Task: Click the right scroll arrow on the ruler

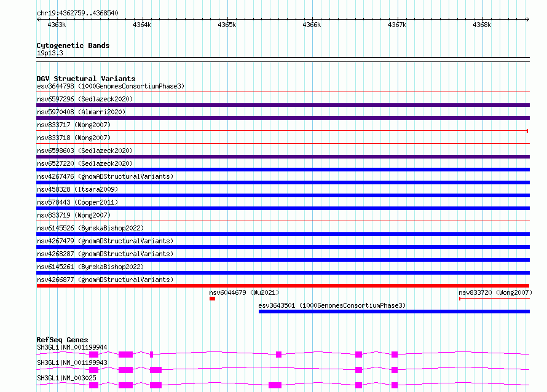Action: coord(527,20)
